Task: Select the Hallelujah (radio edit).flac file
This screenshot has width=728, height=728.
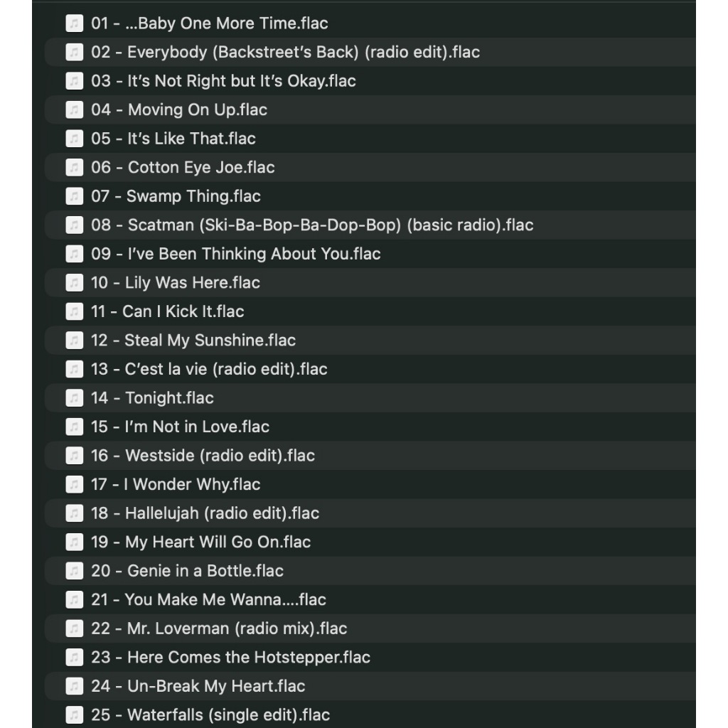Action: (370, 513)
